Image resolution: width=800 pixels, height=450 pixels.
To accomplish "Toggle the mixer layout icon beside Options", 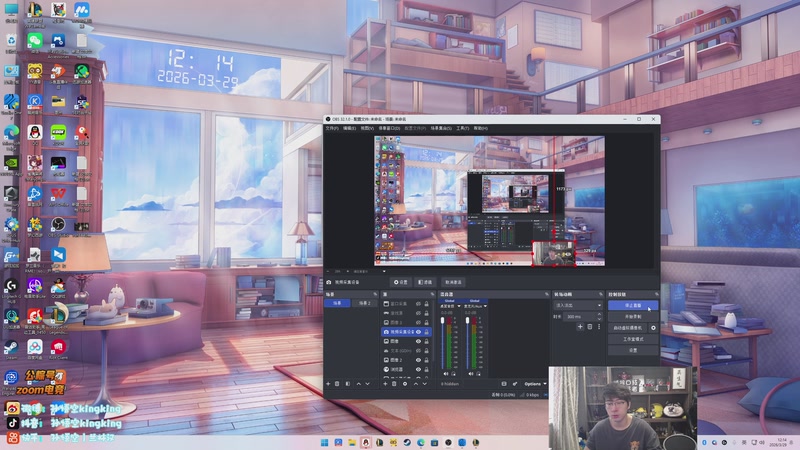I will (x=504, y=384).
